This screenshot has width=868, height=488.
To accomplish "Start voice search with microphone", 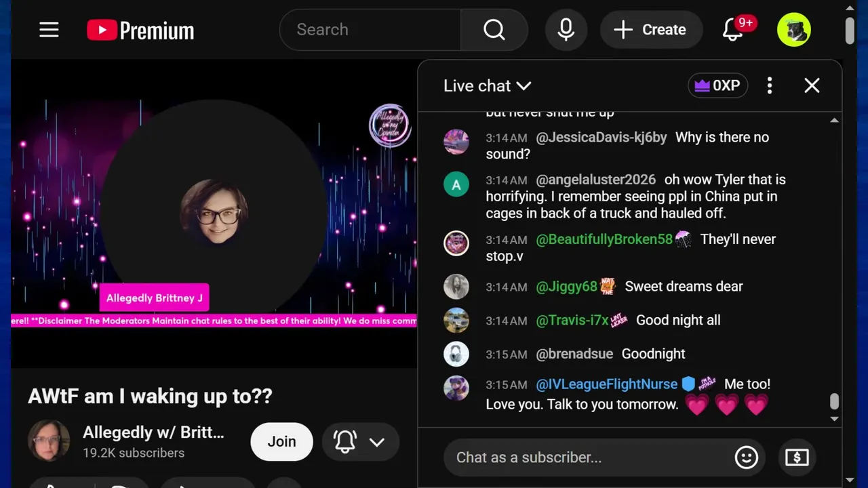I will pyautogui.click(x=566, y=30).
